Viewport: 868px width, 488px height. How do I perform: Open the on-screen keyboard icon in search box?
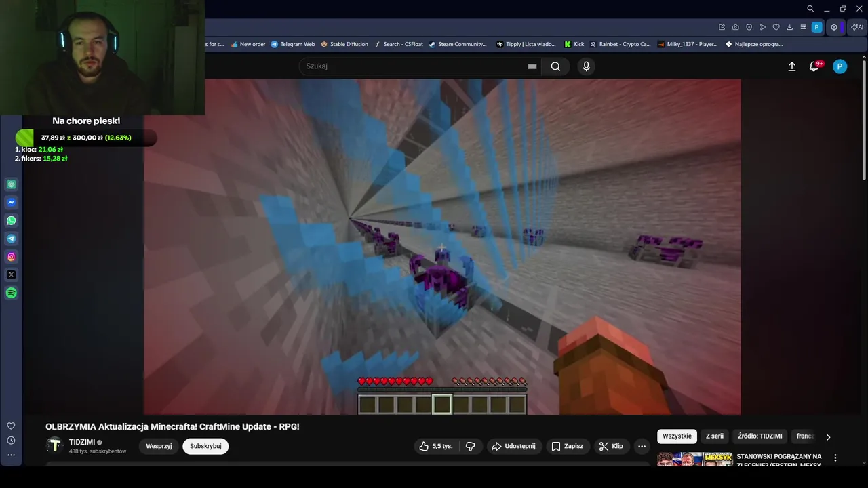click(532, 66)
